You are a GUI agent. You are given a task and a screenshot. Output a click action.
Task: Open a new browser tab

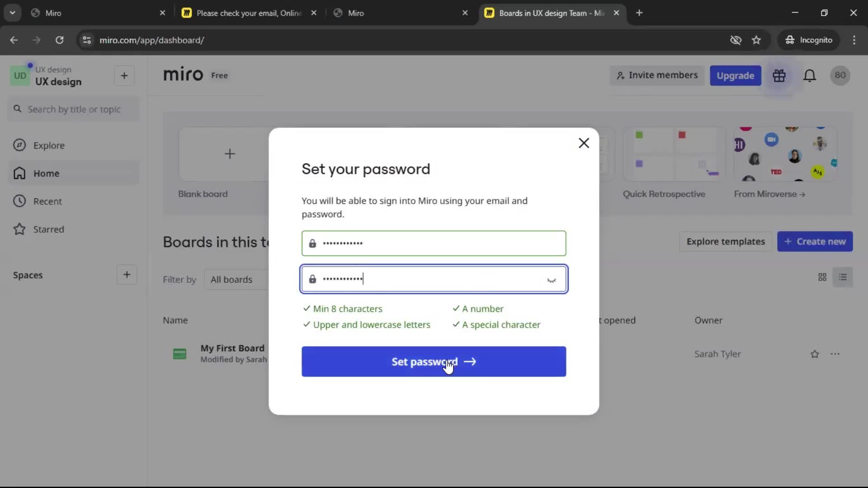[639, 13]
